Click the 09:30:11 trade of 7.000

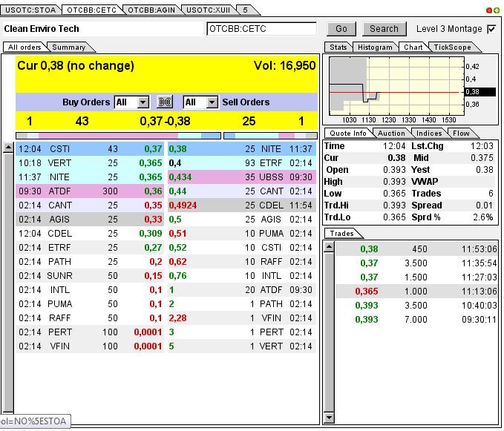pos(416,320)
